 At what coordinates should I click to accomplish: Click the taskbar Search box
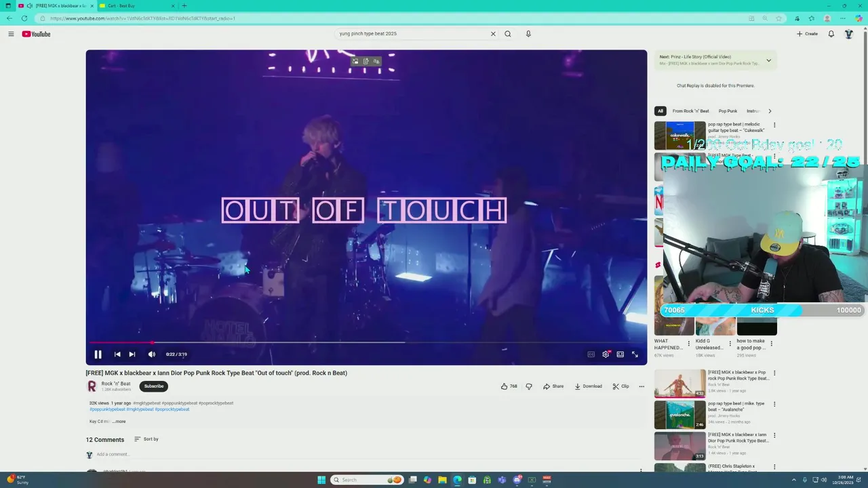click(367, 480)
